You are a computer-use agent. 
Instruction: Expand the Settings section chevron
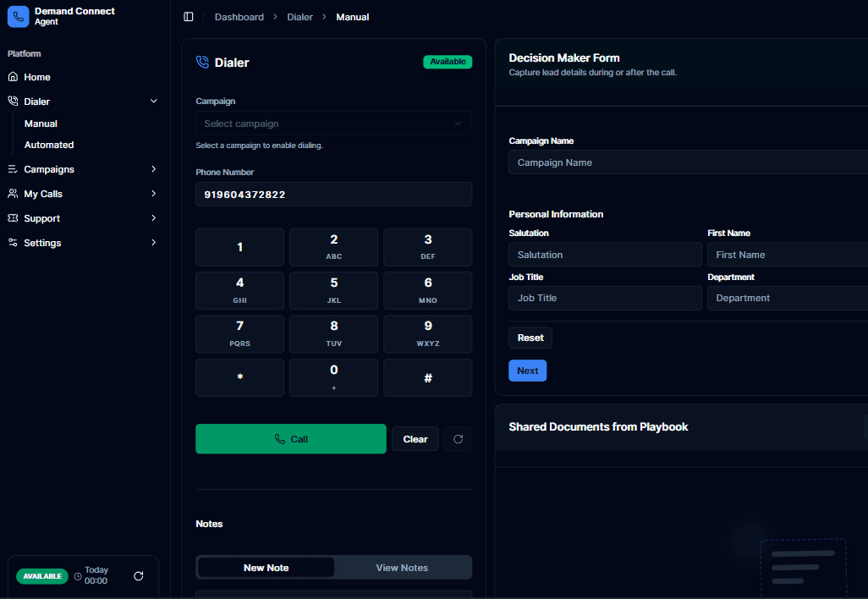pos(153,243)
